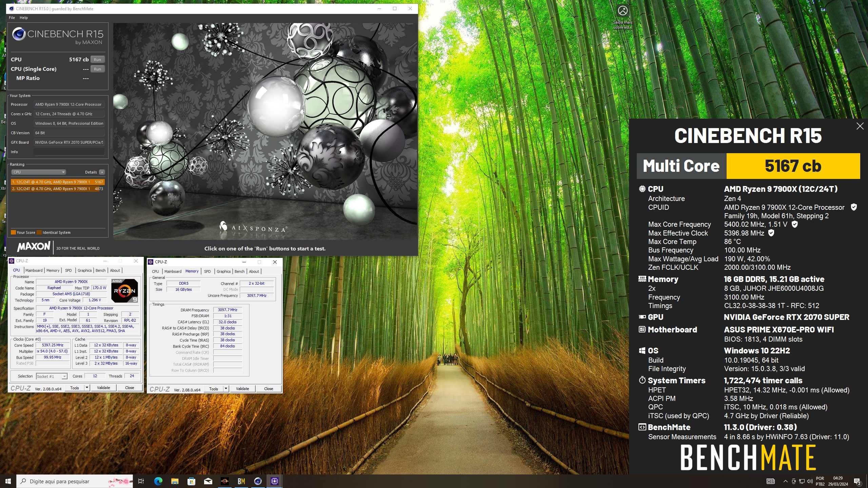The width and height of the screenshot is (868, 488).
Task: Expand Tools dropdown arrow in left CPU-Z window
Action: pos(87,388)
